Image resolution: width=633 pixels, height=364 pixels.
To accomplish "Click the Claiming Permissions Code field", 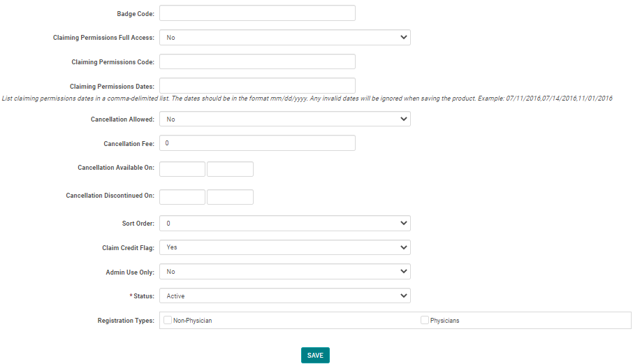I will coord(257,62).
